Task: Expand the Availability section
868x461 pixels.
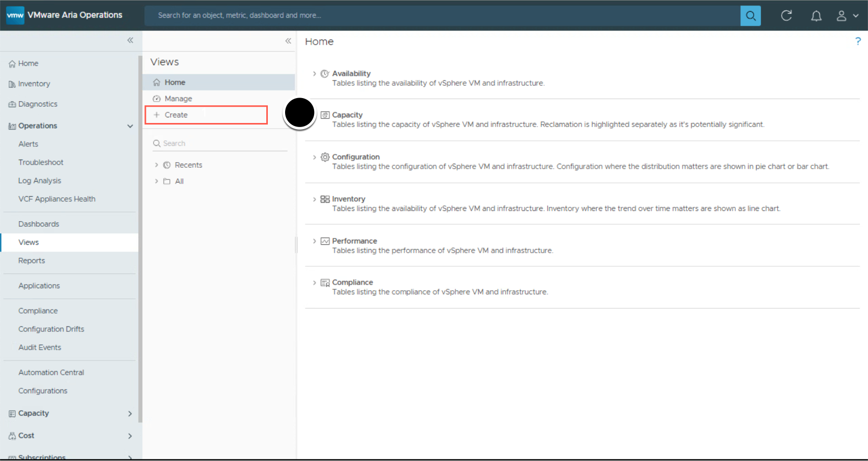Action: click(315, 74)
